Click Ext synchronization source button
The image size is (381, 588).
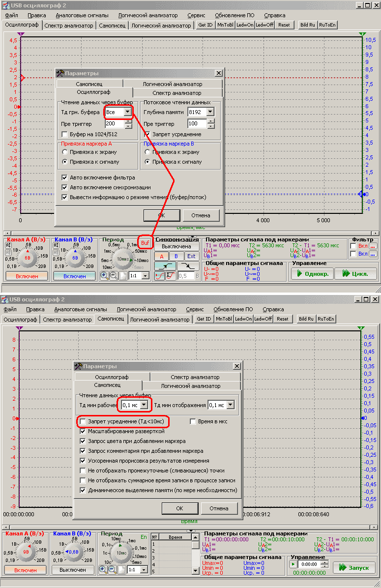point(191,257)
